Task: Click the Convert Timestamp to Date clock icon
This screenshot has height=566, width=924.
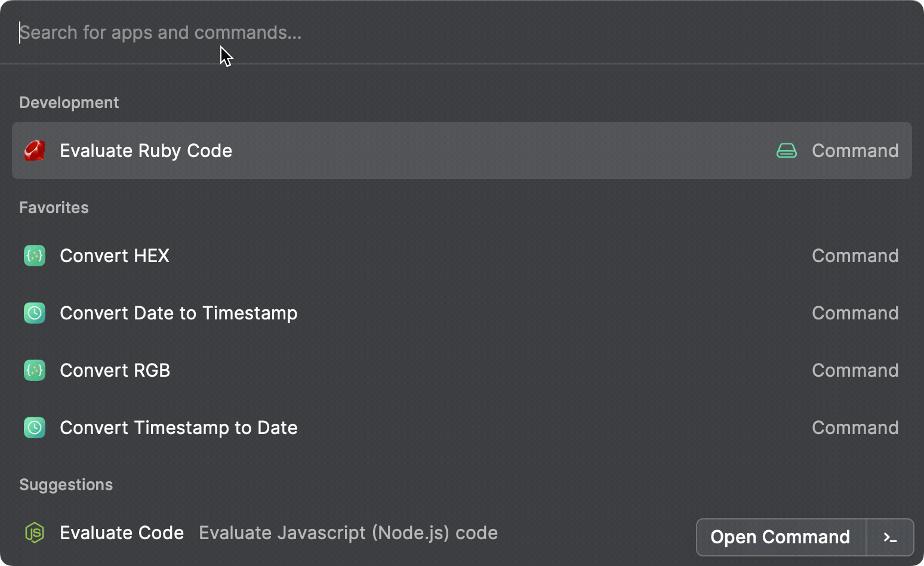Action: coord(35,428)
